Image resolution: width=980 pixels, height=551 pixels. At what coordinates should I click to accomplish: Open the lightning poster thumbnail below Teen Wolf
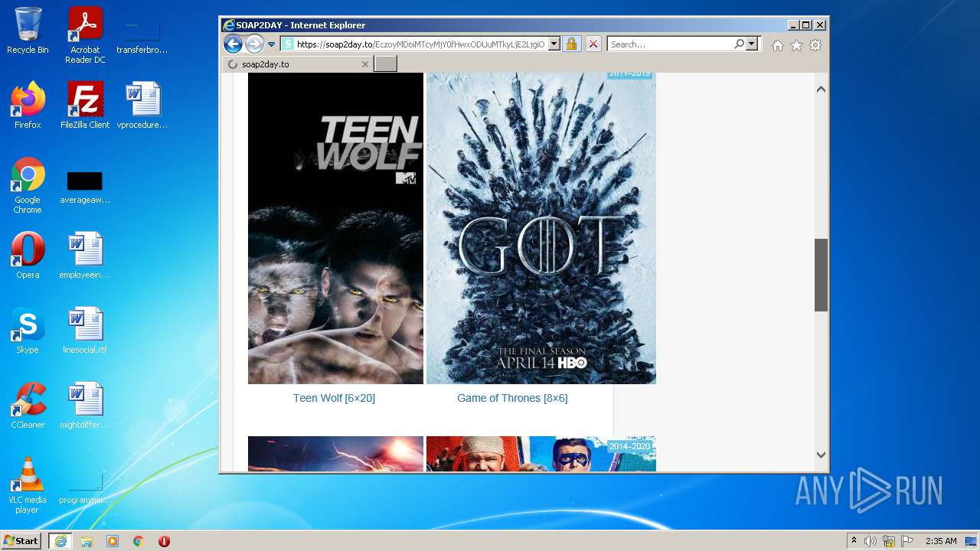tap(335, 454)
